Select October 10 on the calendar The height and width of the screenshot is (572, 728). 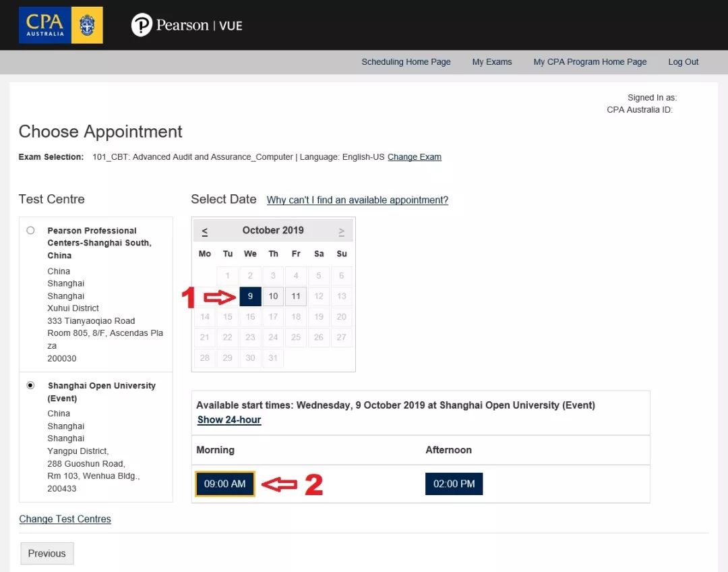click(x=273, y=296)
